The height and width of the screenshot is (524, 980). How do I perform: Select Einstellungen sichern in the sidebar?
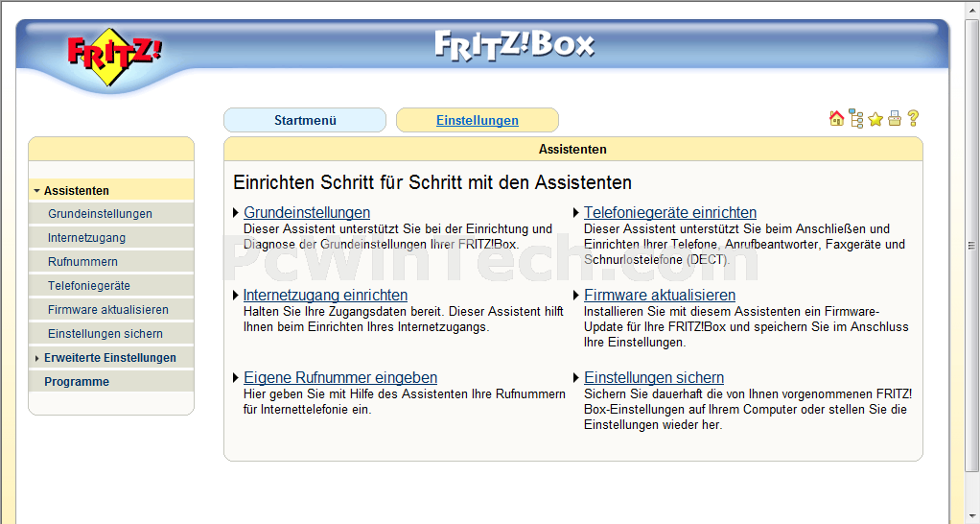(111, 333)
